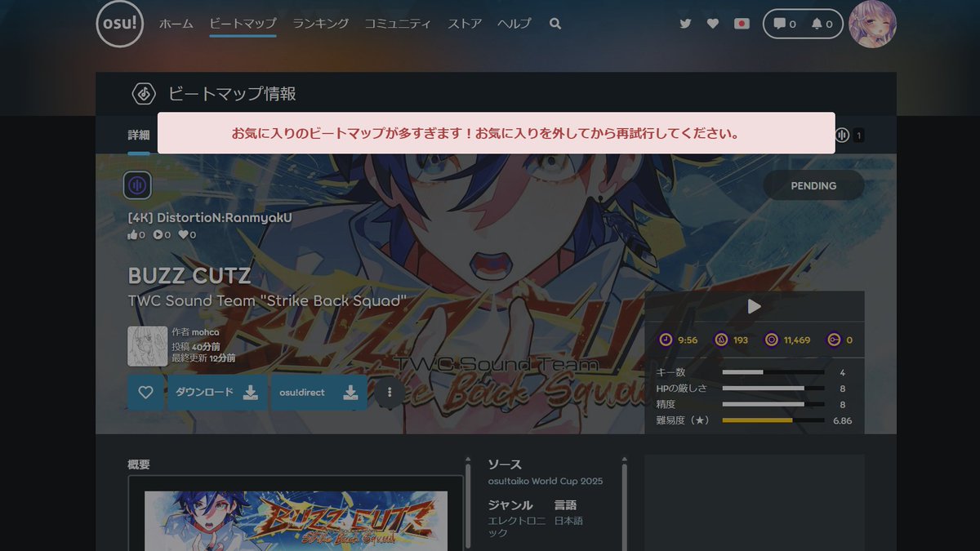The height and width of the screenshot is (551, 980).
Task: Select the 4K difficulty icon
Action: point(137,185)
